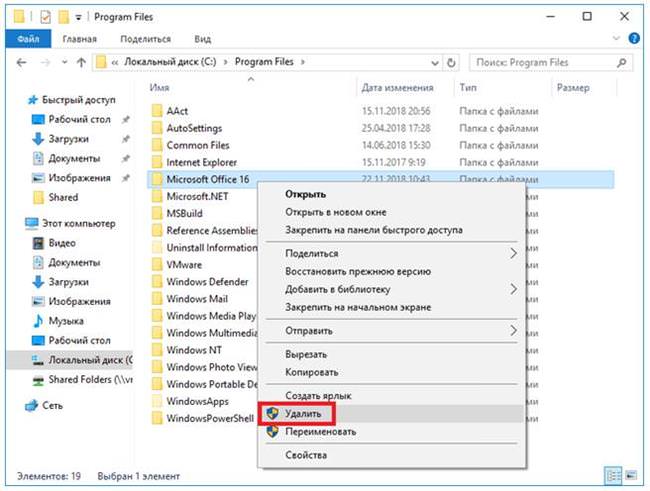The height and width of the screenshot is (491, 650).
Task: Select the Windows Defender folder icon
Action: click(x=157, y=282)
